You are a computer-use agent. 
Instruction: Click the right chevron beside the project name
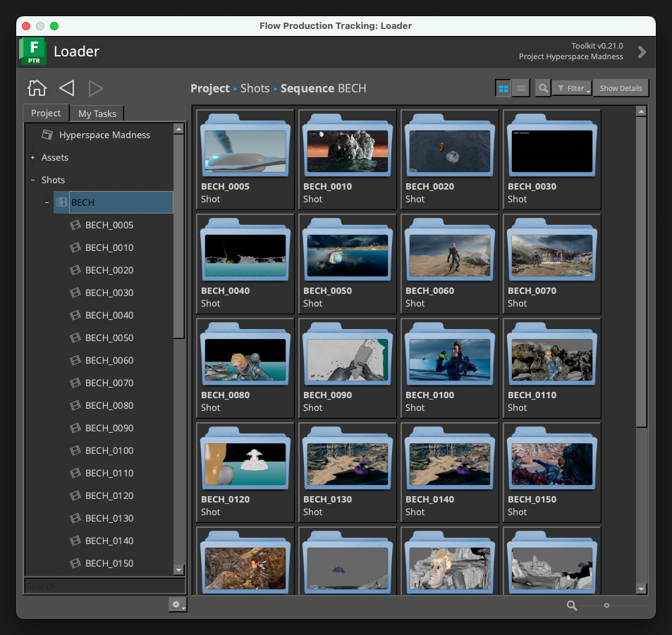(x=642, y=51)
